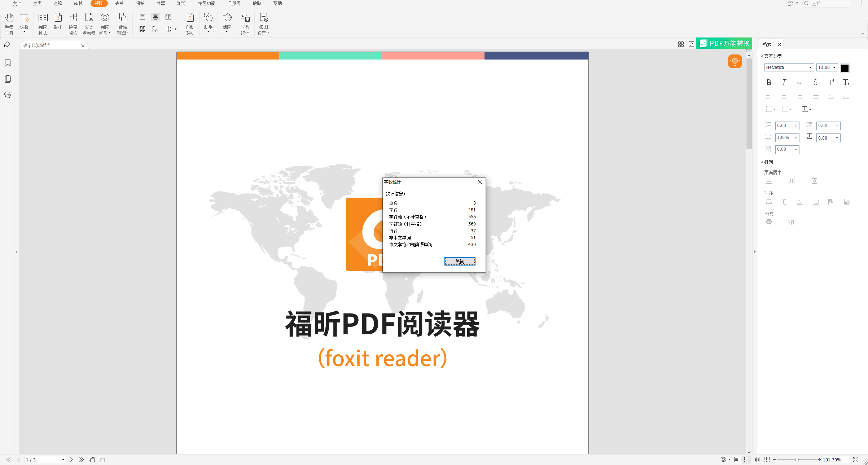
Task: Open the 文件 menu
Action: pos(17,3)
